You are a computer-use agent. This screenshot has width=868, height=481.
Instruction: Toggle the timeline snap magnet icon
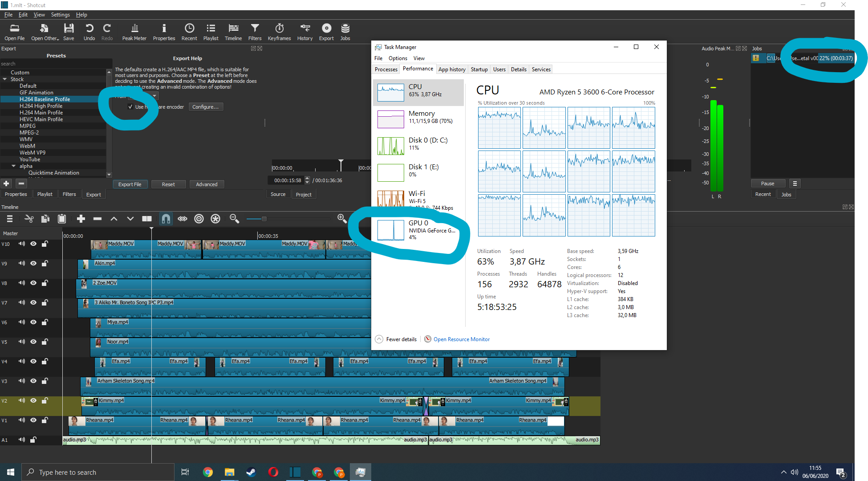click(166, 219)
